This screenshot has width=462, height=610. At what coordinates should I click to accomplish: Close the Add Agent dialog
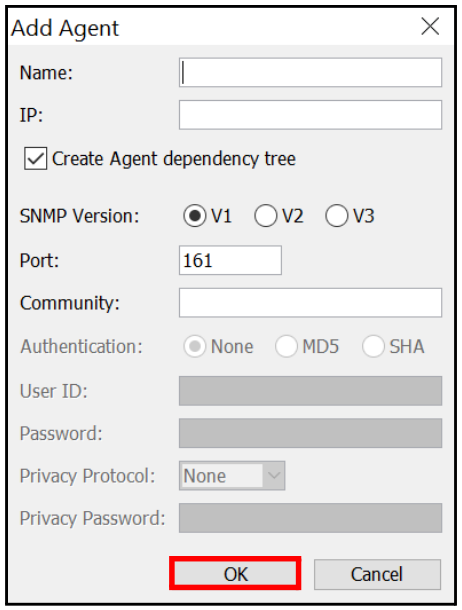(x=430, y=26)
